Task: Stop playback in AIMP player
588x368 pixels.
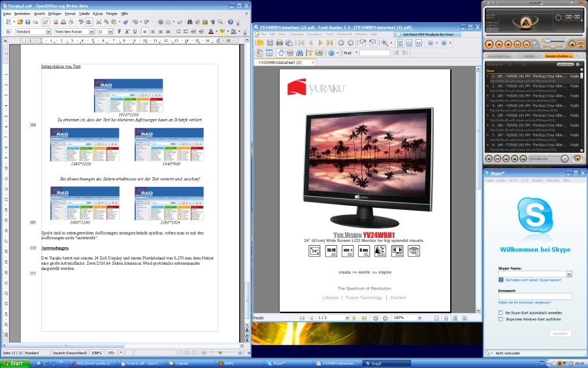Action: pyautogui.click(x=508, y=44)
